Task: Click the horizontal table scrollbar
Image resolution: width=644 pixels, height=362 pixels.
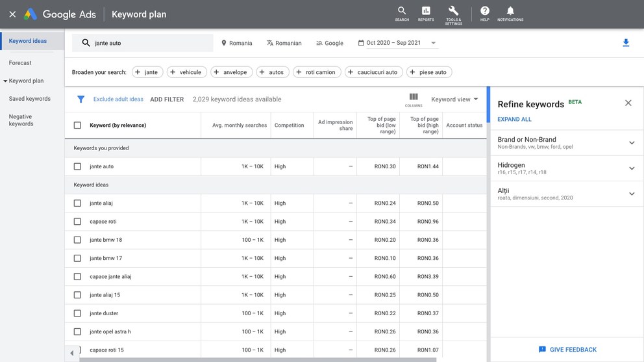Action: pos(258,359)
